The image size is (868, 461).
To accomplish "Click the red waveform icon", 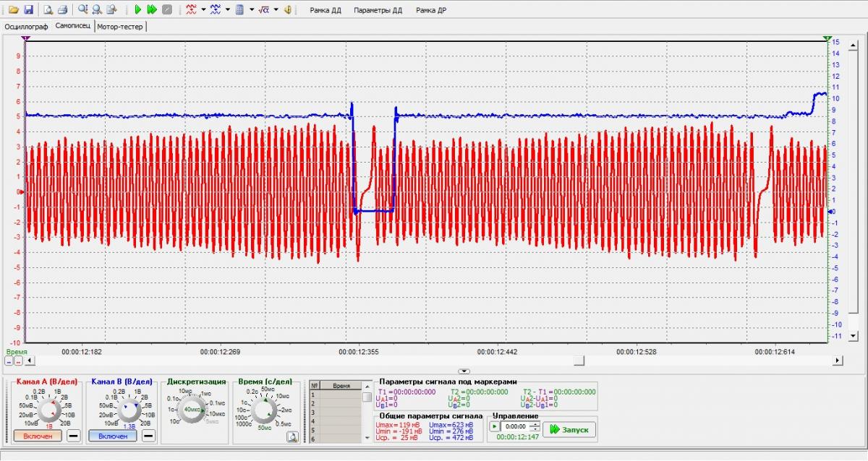I will tap(191, 10).
